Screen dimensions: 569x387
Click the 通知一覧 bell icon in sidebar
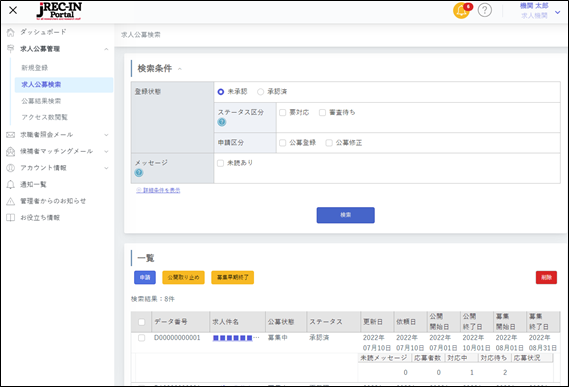[11, 184]
